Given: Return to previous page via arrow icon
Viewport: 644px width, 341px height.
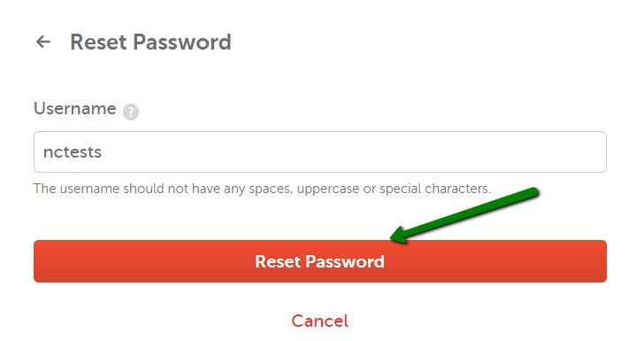Looking at the screenshot, I should (x=43, y=42).
